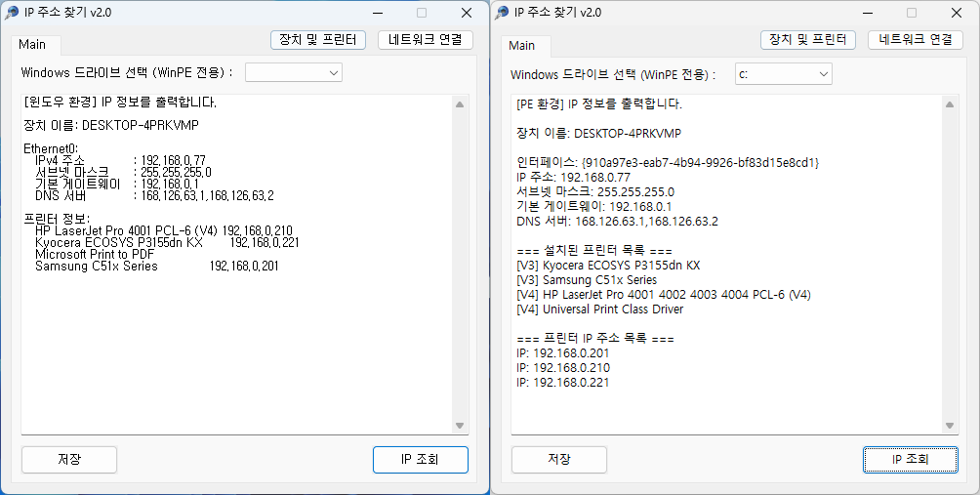Click the left window DNS 서버 row
Screen dimensions: 980x495
click(154, 195)
